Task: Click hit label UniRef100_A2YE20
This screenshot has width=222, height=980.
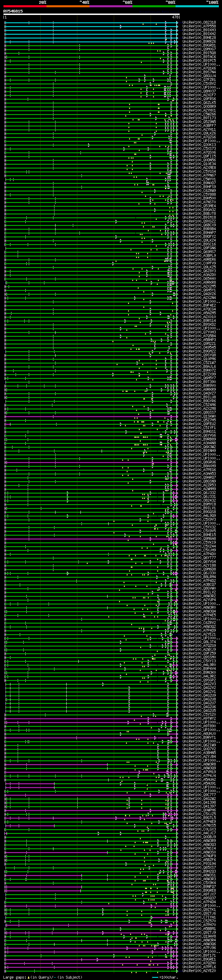Action: 199,971
